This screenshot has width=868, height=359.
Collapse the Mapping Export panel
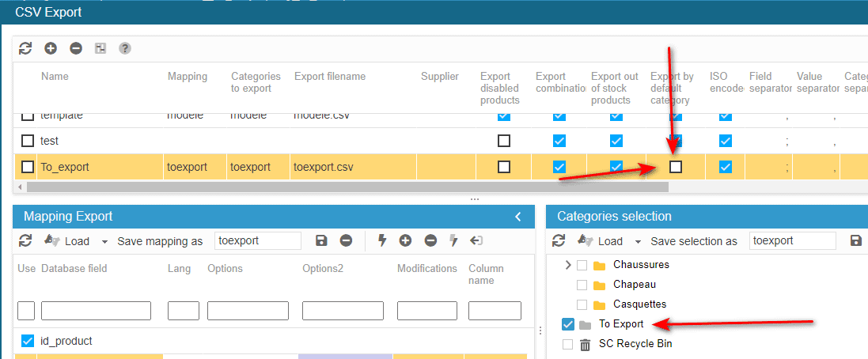pos(518,217)
